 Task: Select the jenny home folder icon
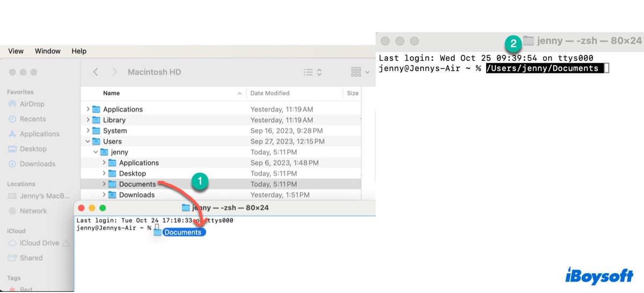[105, 152]
